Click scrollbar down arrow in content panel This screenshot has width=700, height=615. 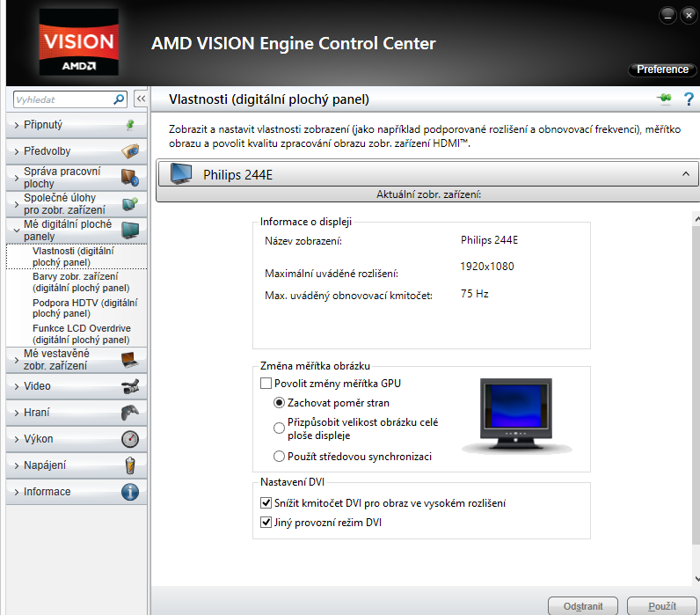(696, 579)
